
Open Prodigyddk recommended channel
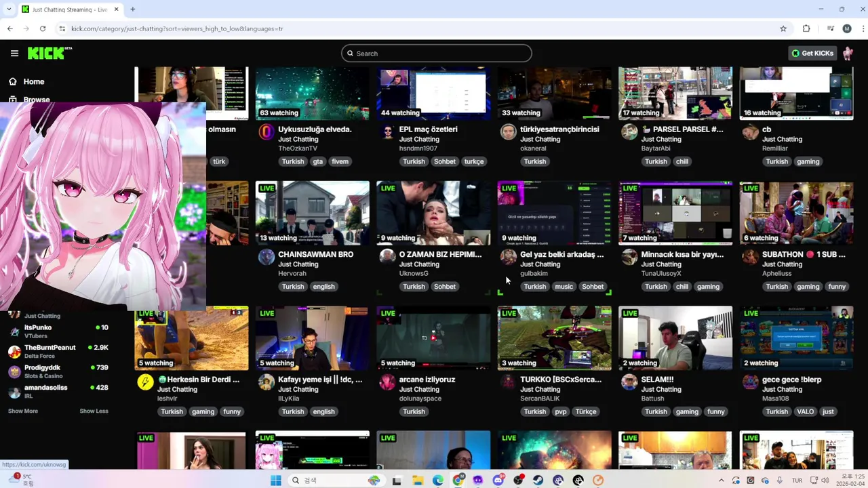(58, 371)
